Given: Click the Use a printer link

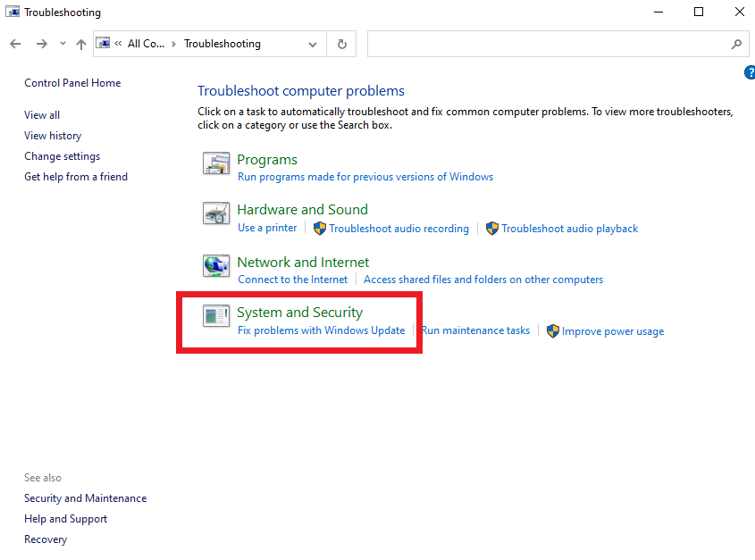Looking at the screenshot, I should 267,228.
